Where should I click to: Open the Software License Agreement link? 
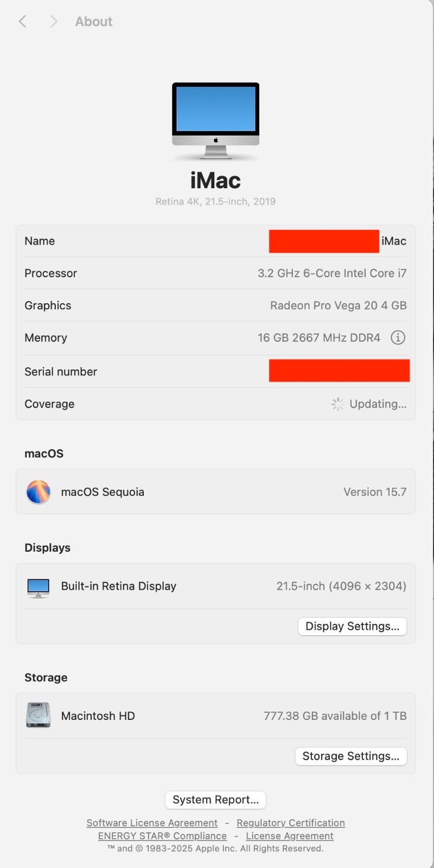(x=152, y=823)
